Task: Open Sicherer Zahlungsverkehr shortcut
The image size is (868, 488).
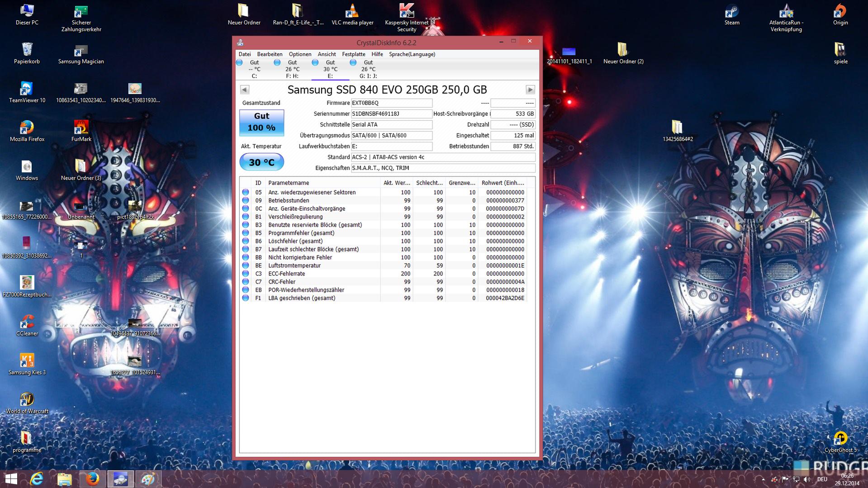Action: (x=81, y=18)
